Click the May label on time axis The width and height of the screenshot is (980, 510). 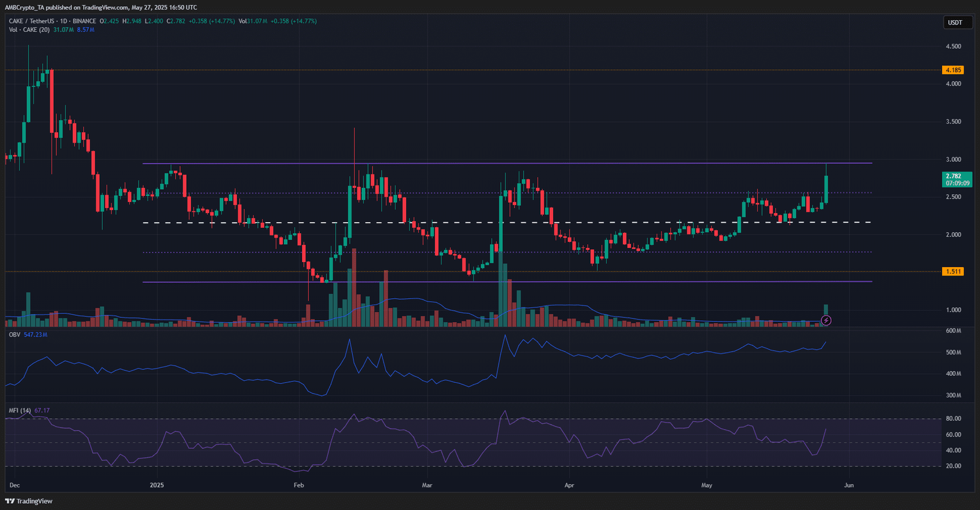coord(707,485)
